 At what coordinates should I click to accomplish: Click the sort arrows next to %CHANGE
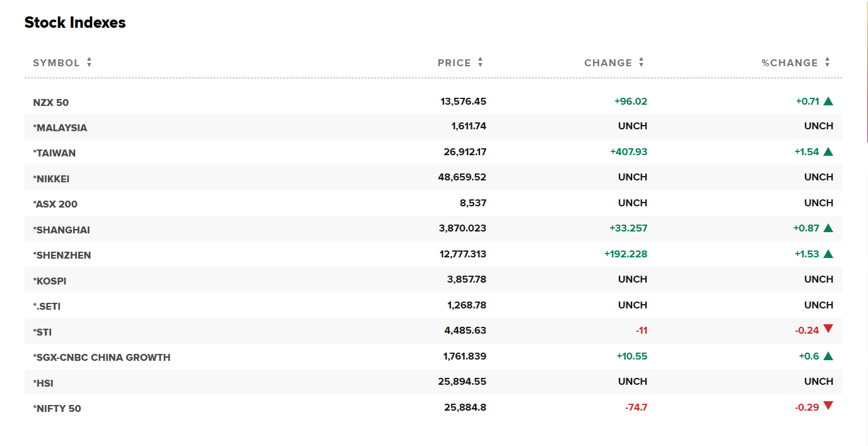click(x=827, y=62)
